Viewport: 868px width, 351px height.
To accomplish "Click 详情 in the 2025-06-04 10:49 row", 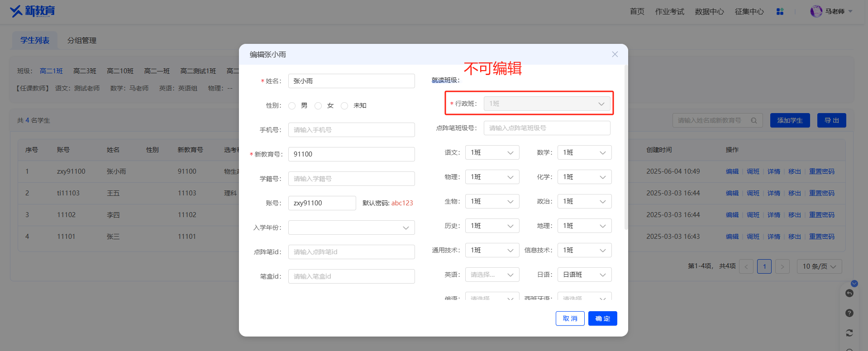I will point(774,171).
